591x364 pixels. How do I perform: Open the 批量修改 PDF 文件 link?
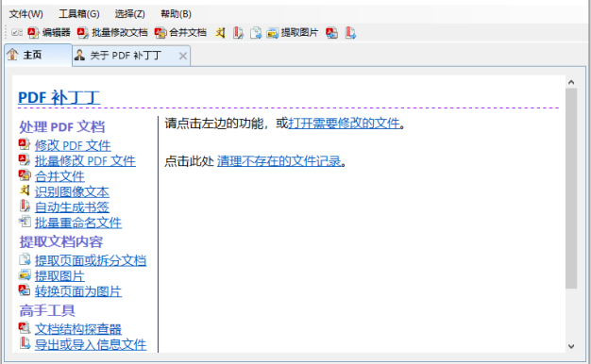coord(85,160)
